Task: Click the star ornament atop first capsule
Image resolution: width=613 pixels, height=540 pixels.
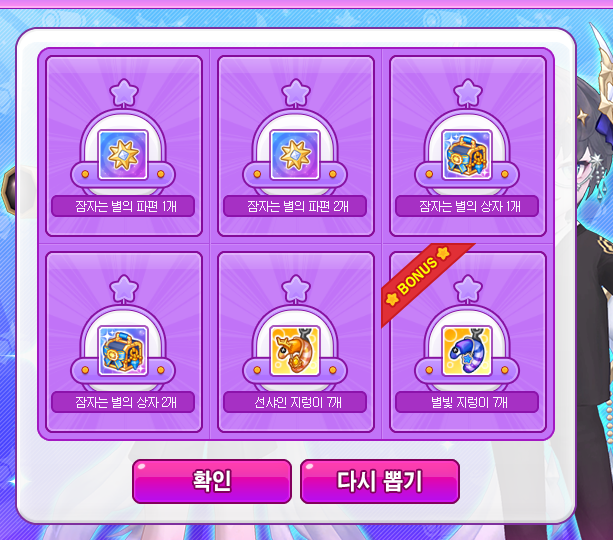Action: (x=124, y=93)
